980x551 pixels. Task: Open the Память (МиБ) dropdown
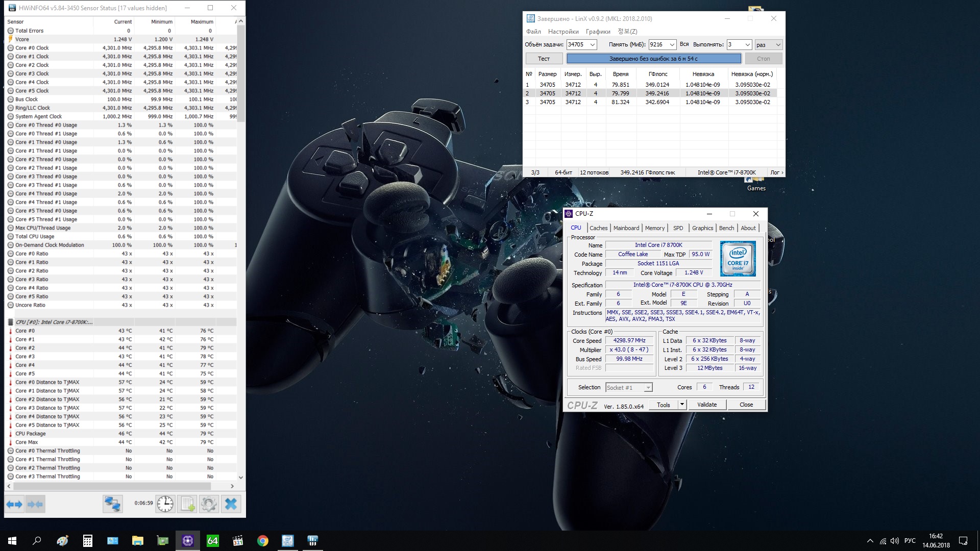672,45
